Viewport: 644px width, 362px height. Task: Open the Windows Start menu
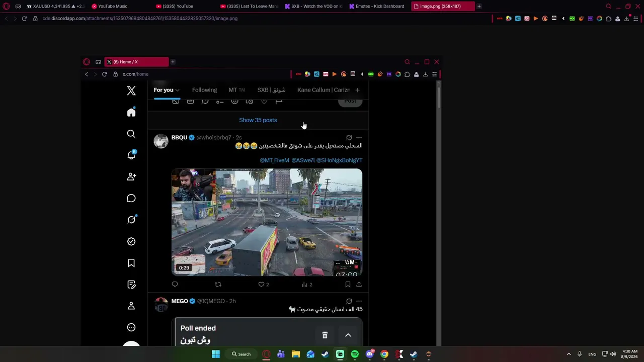(215, 354)
